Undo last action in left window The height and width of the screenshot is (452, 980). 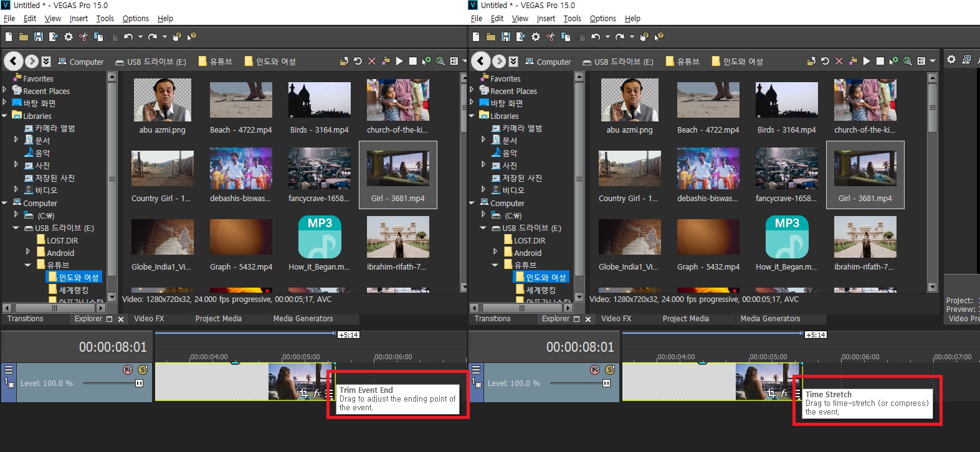pos(128,37)
